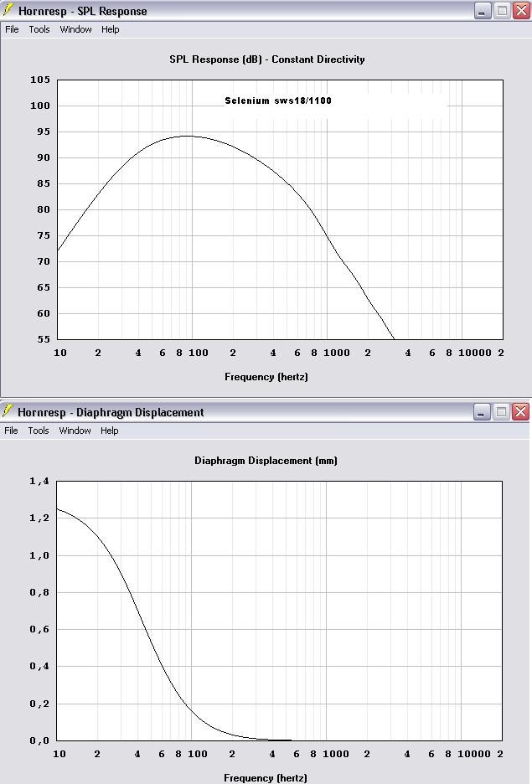Click the 10000 frequency label on displacement chart
Image resolution: width=532 pixels, height=784 pixels.
pyautogui.click(x=474, y=754)
